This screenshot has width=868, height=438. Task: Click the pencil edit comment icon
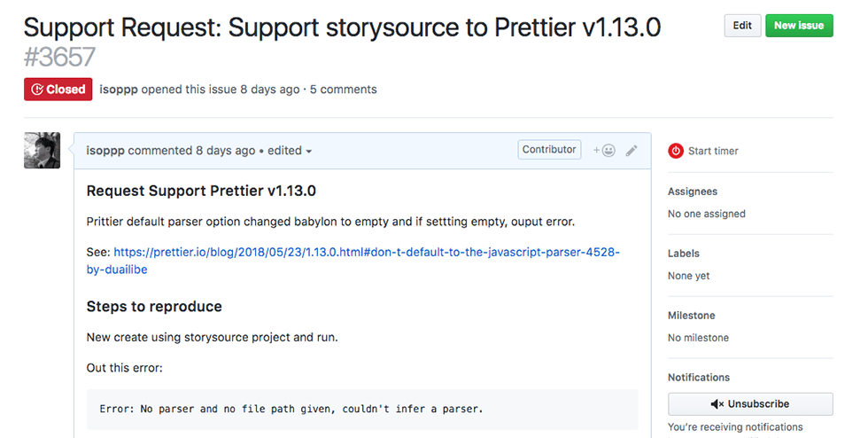(632, 151)
